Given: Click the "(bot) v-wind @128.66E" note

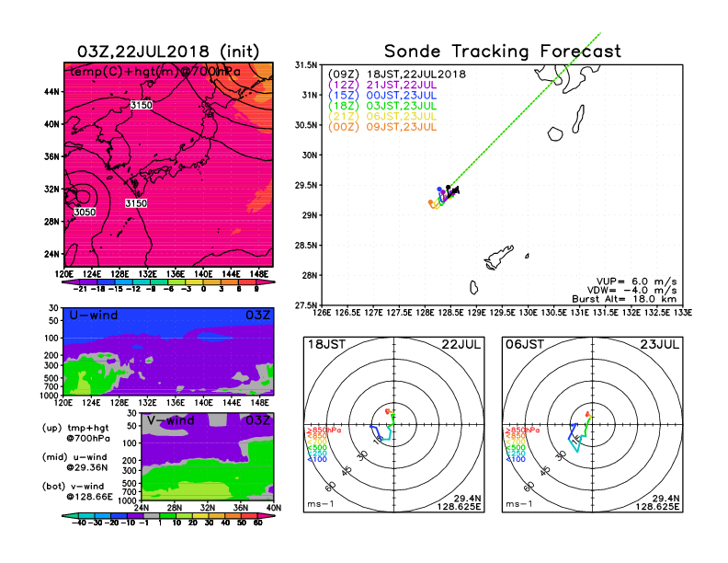Looking at the screenshot, I should (77, 491).
